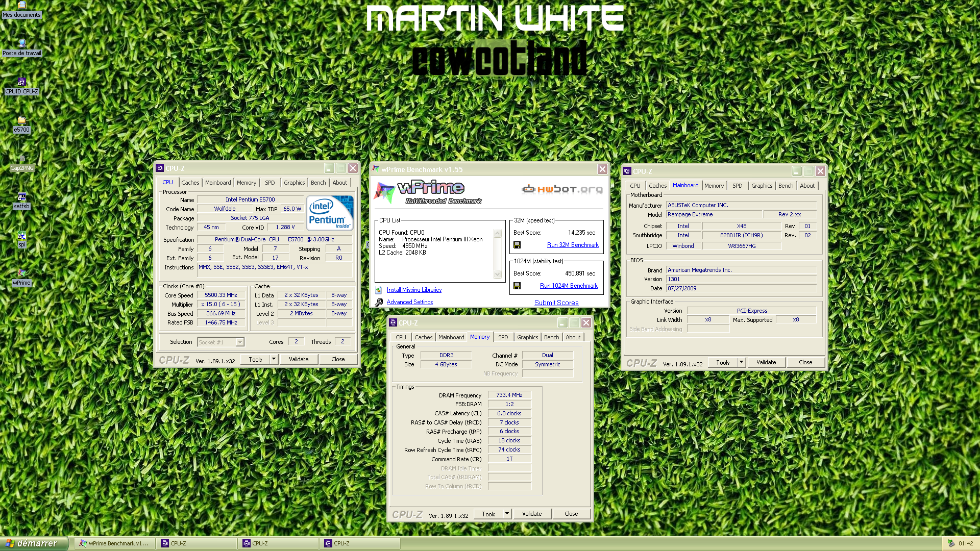Viewport: 980px width, 551px height.
Task: Click the Core Speed 5500.33 MHz value
Action: 221,295
